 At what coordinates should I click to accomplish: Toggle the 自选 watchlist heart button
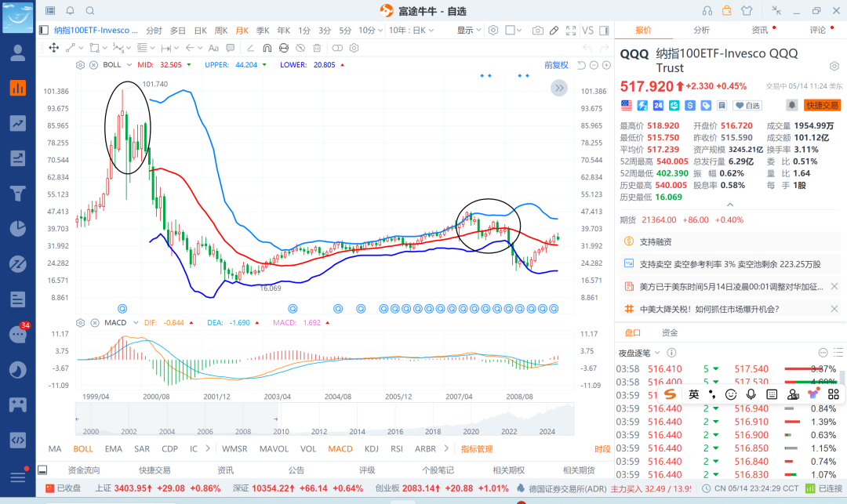[x=747, y=105]
